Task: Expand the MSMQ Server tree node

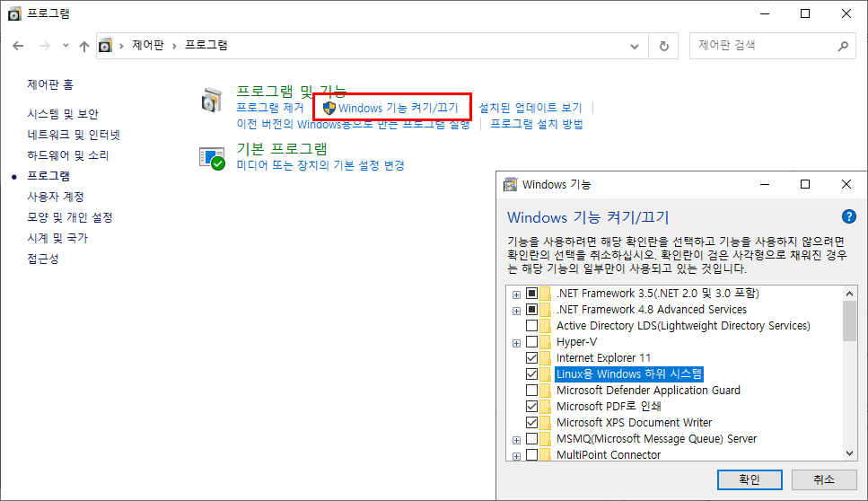Action: click(x=516, y=440)
